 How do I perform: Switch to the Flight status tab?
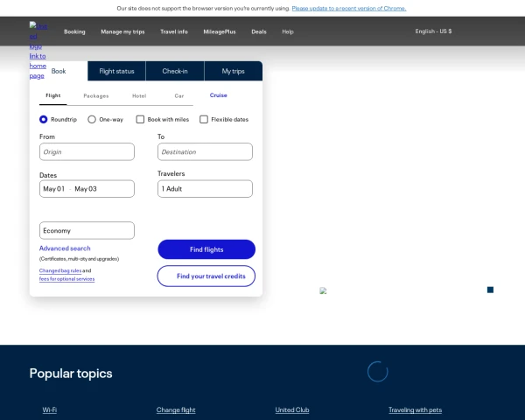(x=116, y=71)
